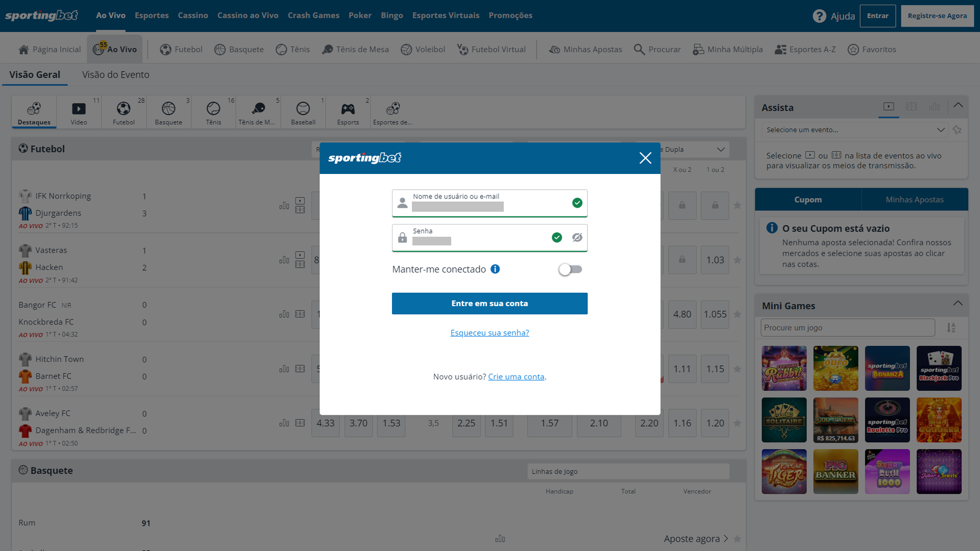Image resolution: width=980 pixels, height=551 pixels.
Task: Toggle favorite star in Assista panel
Action: (x=957, y=130)
